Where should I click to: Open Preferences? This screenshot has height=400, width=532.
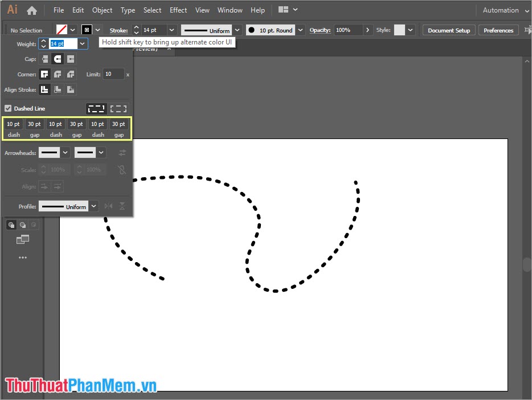click(x=498, y=30)
